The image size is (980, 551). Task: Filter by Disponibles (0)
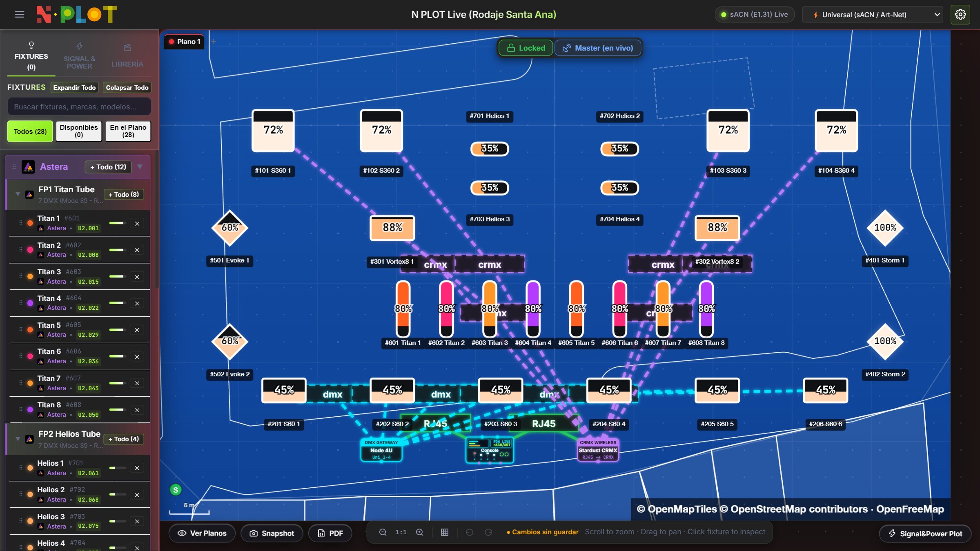pyautogui.click(x=79, y=131)
